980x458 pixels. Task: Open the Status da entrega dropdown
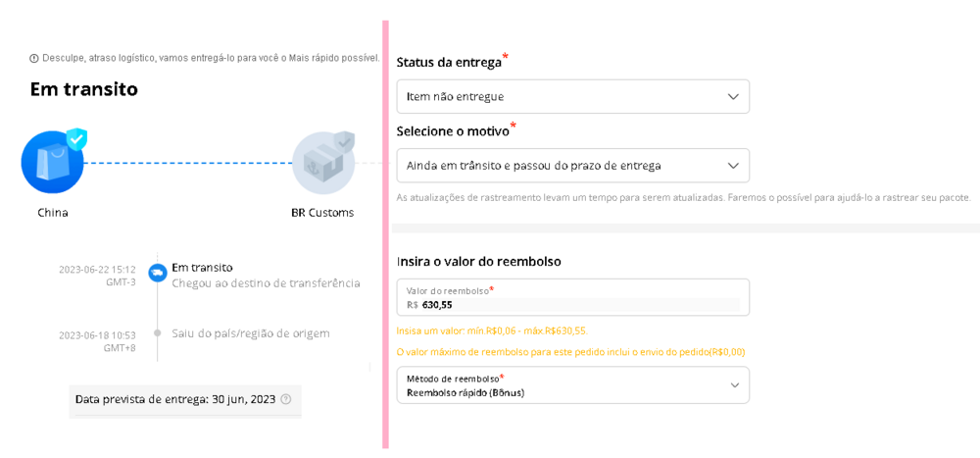(x=572, y=96)
